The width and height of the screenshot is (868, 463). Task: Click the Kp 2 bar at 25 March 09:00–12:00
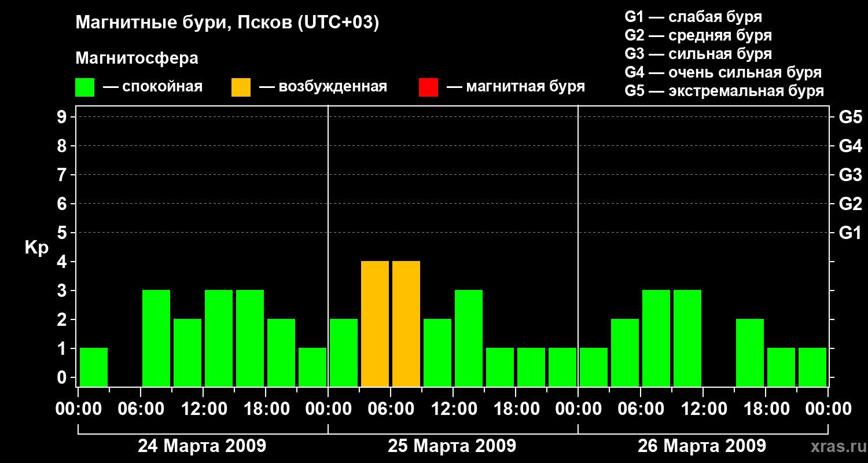point(437,353)
